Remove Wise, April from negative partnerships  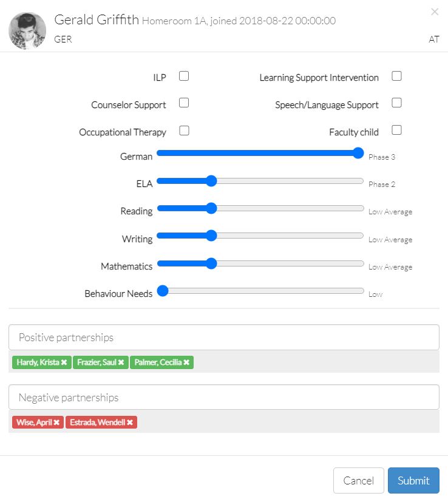tap(56, 422)
